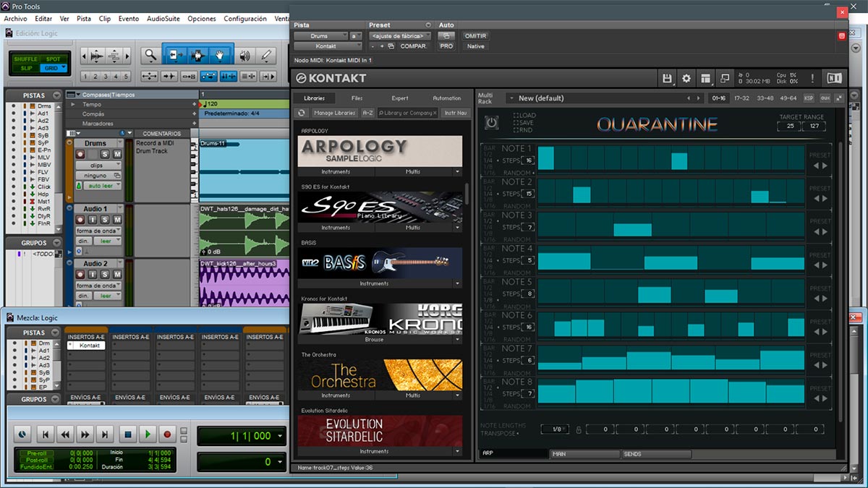
Task: Click Kronos Browse button
Action: click(375, 340)
